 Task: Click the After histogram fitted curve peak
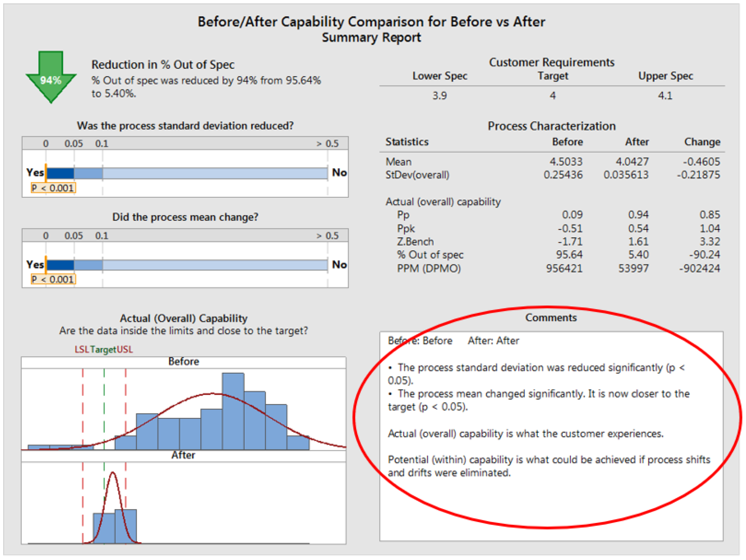113,473
